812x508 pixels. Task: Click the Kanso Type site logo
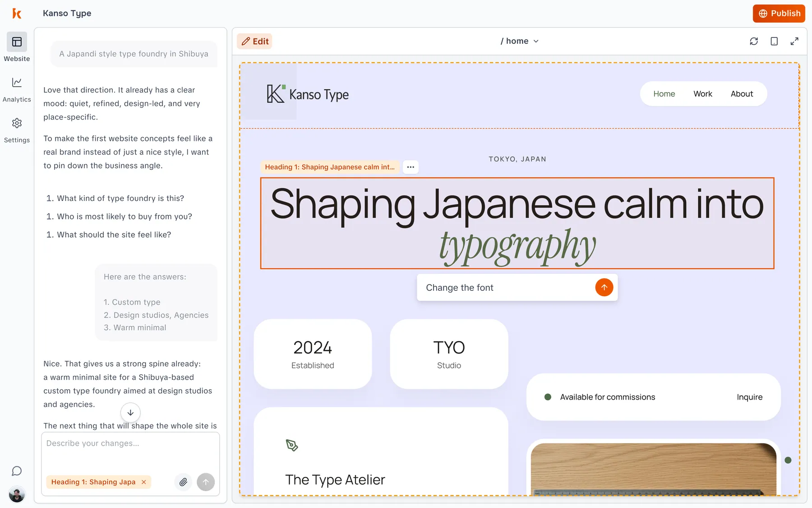[x=308, y=94]
